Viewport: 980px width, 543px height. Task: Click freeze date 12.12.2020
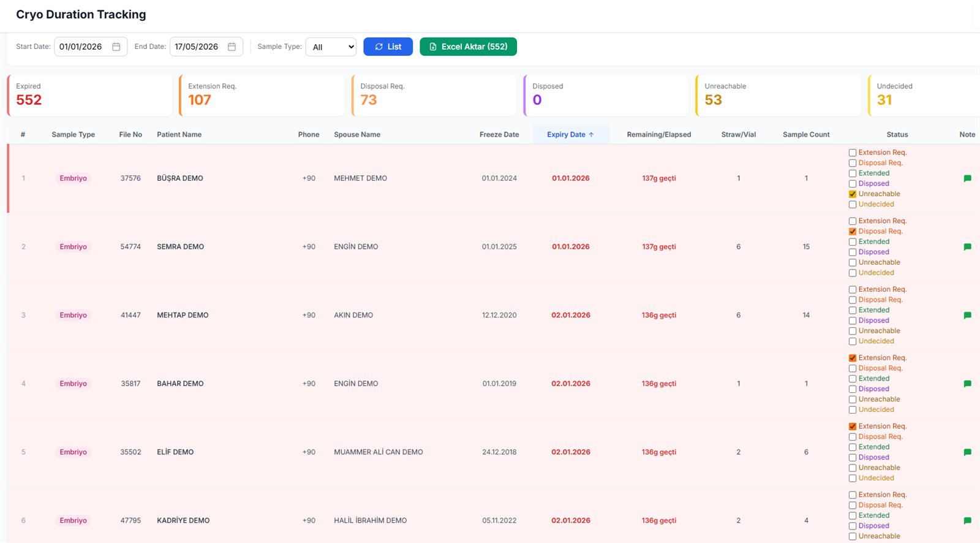click(x=499, y=315)
